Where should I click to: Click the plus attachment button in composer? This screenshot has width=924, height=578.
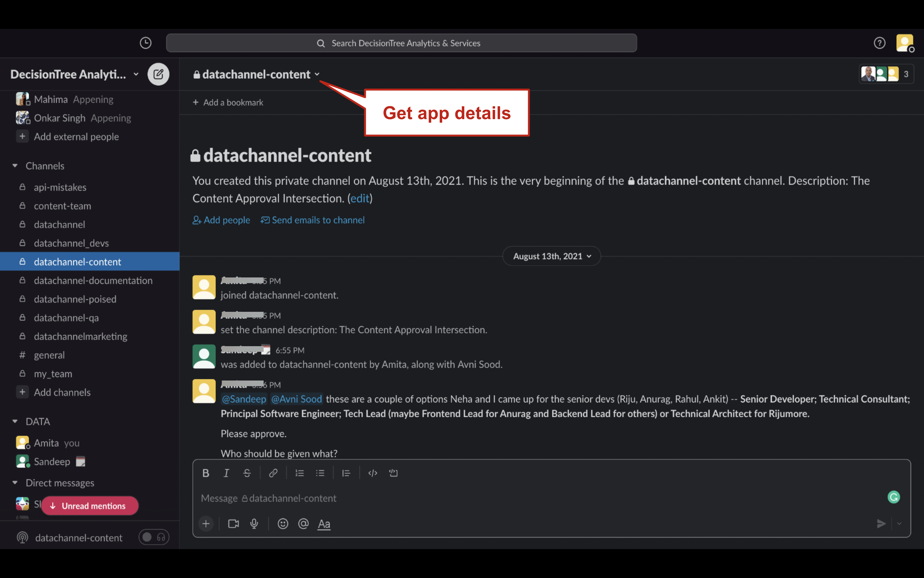point(206,524)
